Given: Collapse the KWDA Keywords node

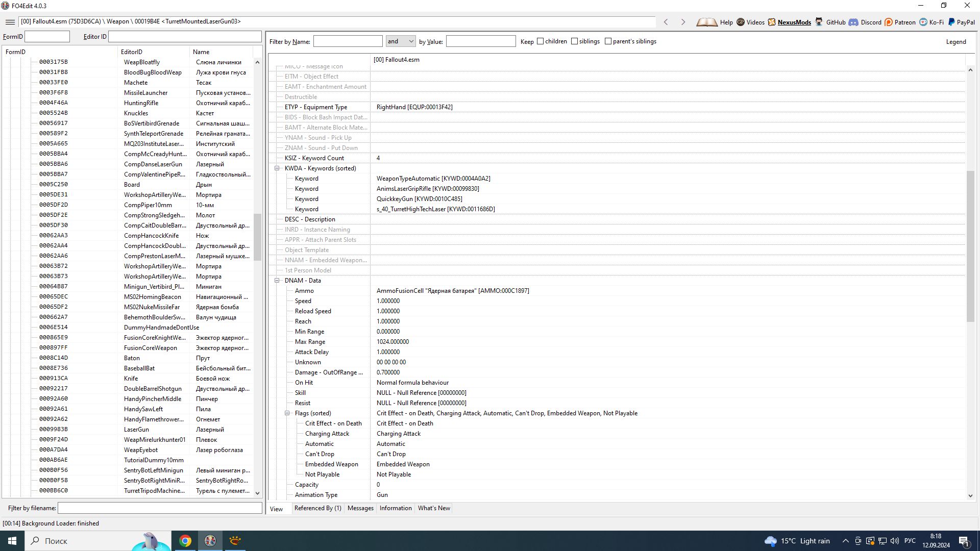Looking at the screenshot, I should [x=277, y=168].
